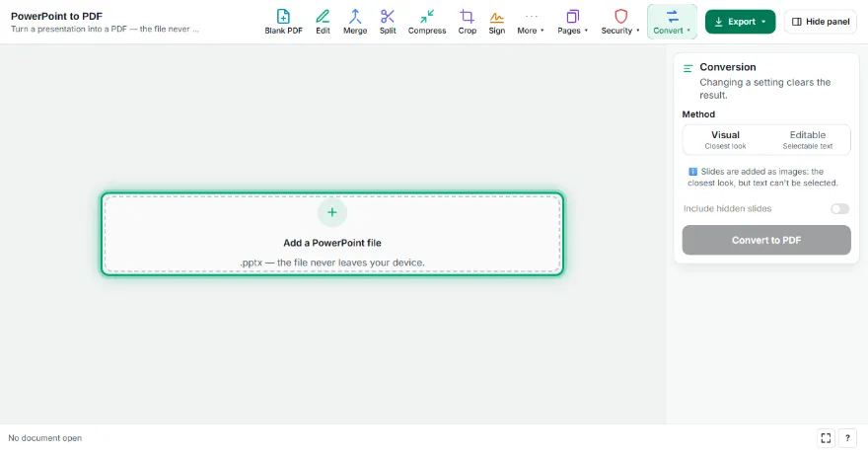
Task: Select the Edit tool
Action: pos(323,22)
